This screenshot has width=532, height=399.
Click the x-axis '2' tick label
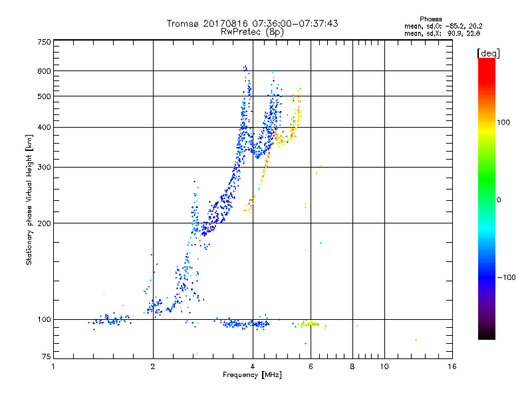click(153, 366)
